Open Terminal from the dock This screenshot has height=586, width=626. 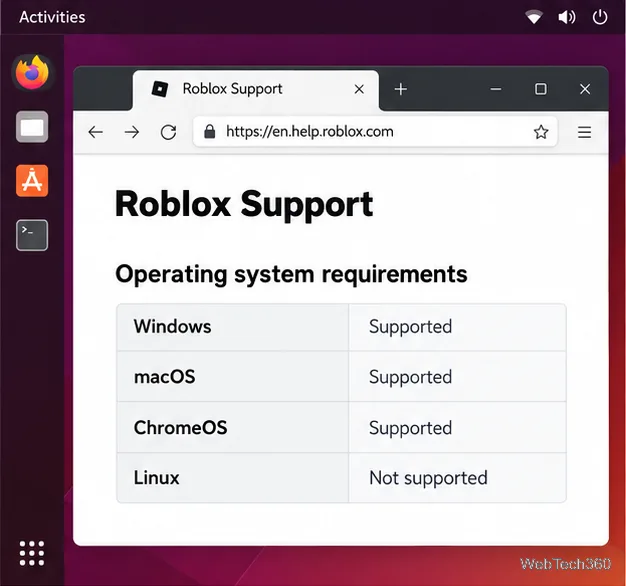[x=32, y=235]
